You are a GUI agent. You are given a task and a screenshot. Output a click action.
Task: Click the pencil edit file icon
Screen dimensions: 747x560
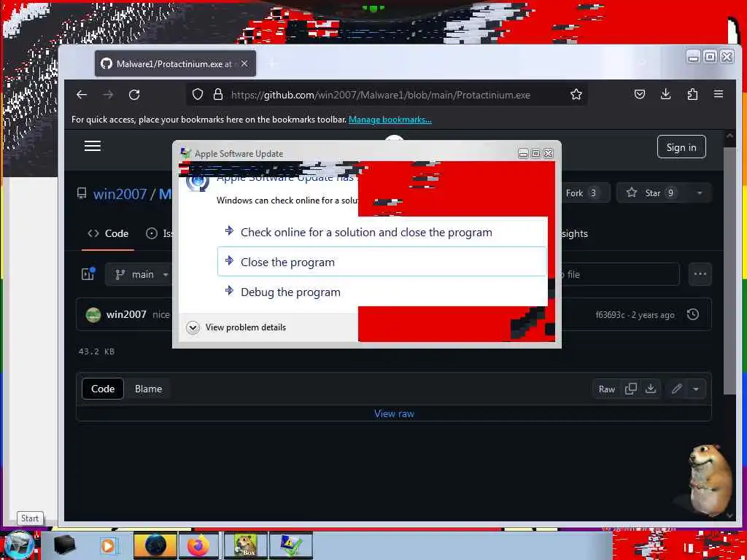(x=676, y=389)
